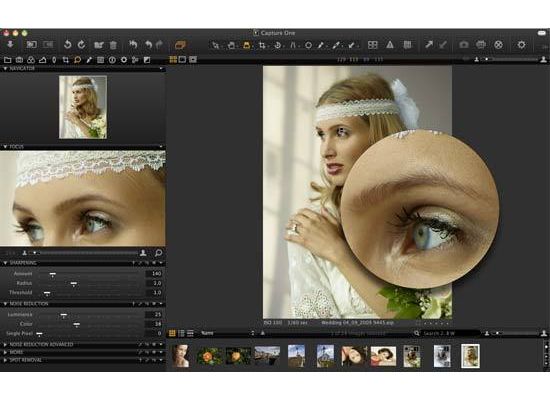Click the Import Images arrow icon

tap(10, 44)
